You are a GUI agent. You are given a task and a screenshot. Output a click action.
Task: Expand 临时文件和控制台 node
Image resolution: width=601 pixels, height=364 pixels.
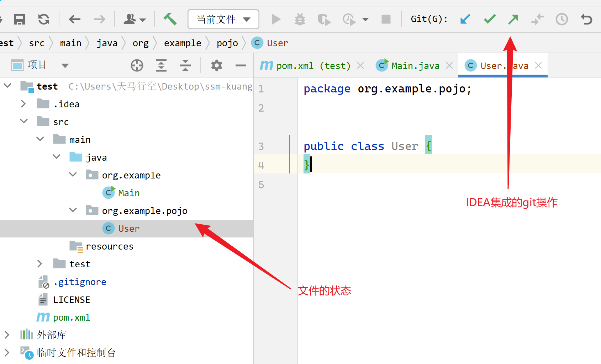(7, 353)
